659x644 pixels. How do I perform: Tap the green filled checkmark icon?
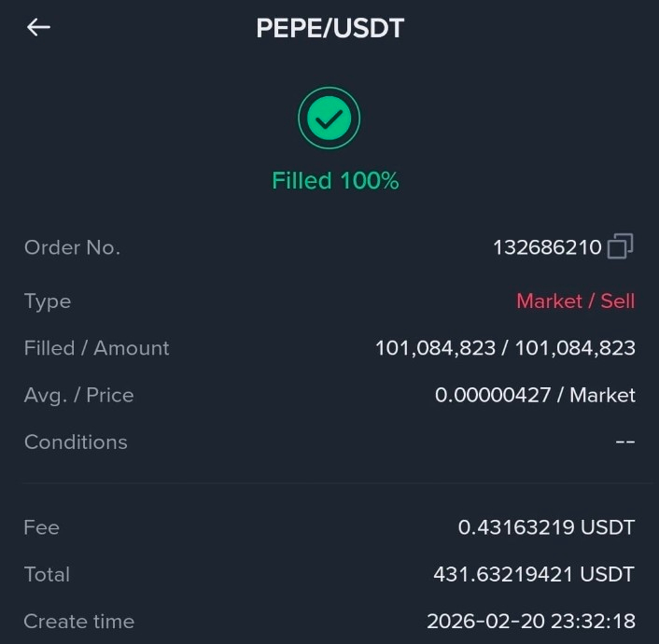pos(329,119)
